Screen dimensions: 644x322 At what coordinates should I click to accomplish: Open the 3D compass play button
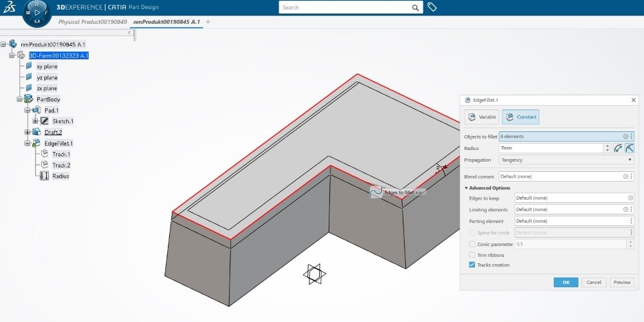point(37,13)
